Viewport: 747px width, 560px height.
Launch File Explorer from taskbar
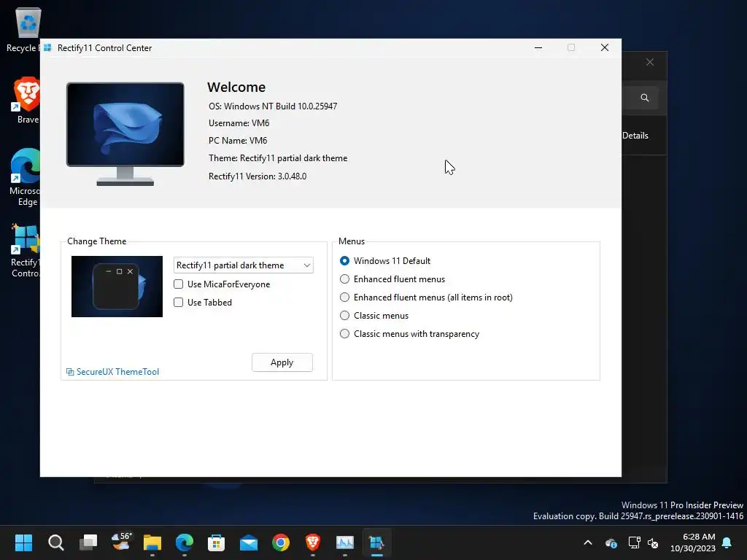click(152, 542)
